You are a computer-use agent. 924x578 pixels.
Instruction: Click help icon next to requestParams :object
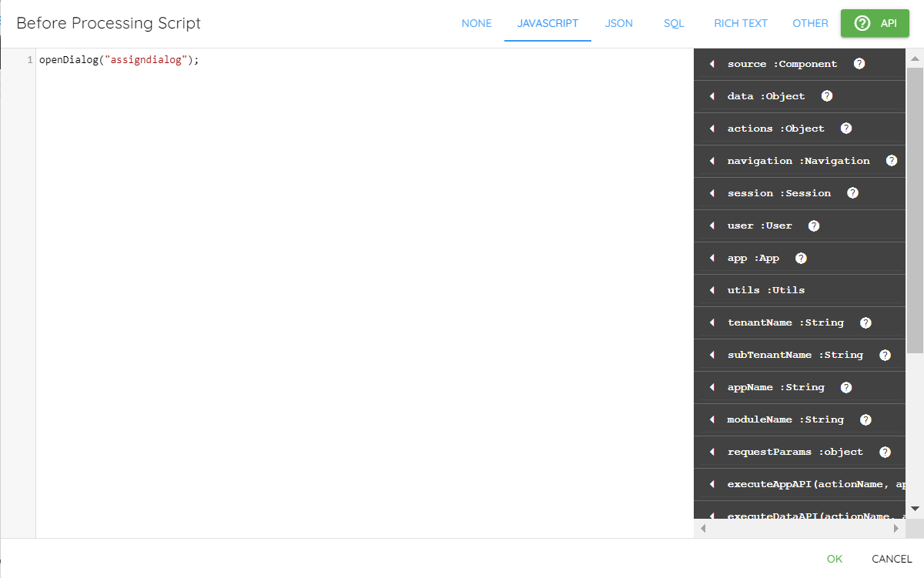coord(885,452)
